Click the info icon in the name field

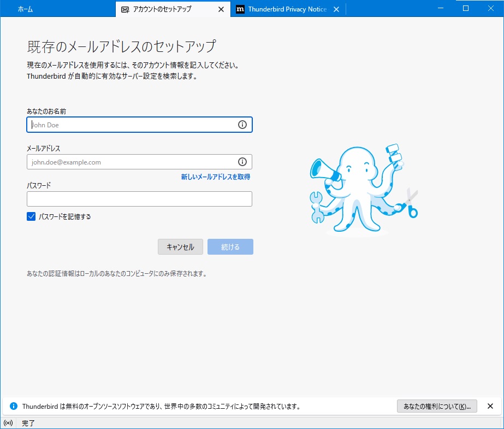click(242, 125)
